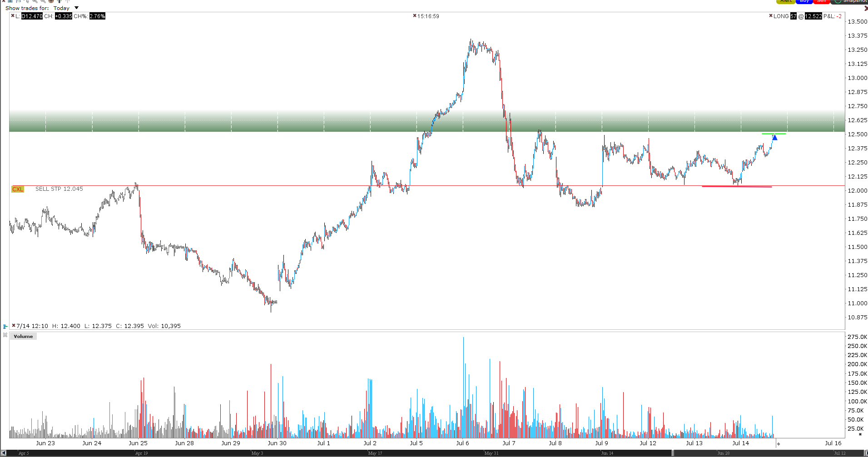Click May 17 on the timeline scrollbar
Viewport: 868px width, 457px height.
point(375,453)
